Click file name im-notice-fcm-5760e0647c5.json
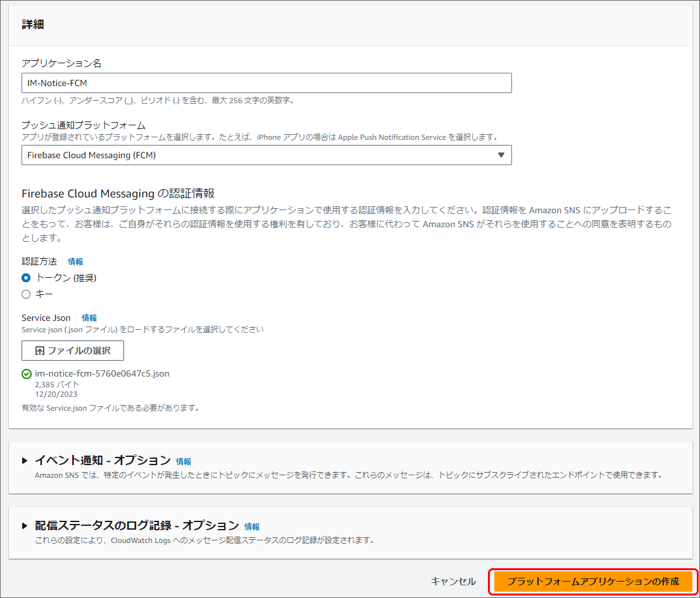Image resolution: width=700 pixels, height=598 pixels. coord(103,373)
